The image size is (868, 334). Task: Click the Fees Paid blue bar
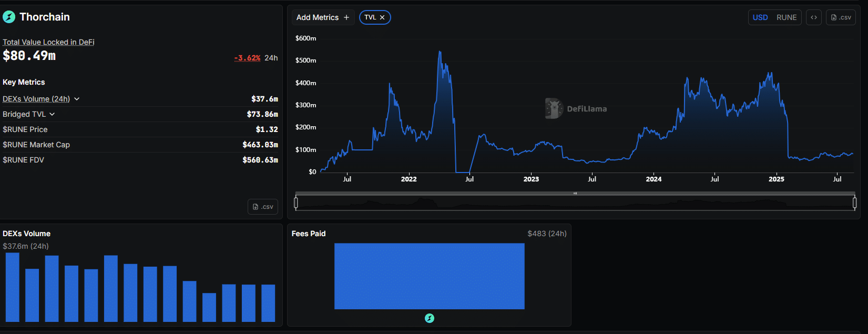click(430, 276)
